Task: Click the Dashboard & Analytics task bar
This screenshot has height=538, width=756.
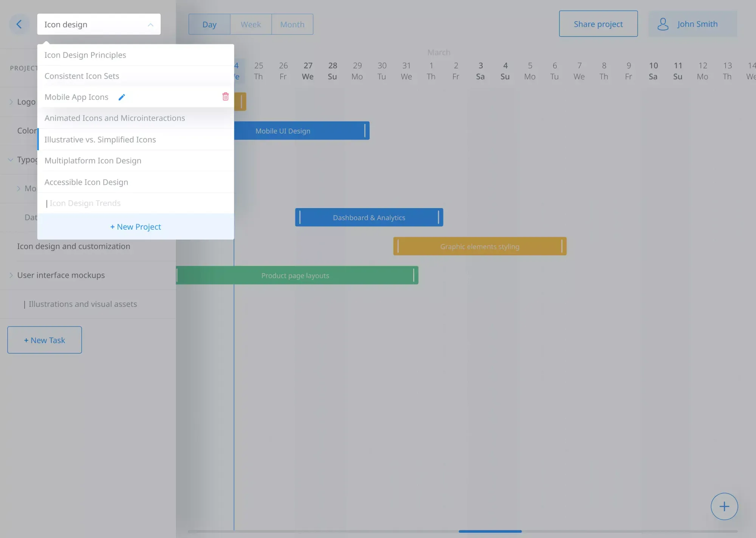Action: 369,217
